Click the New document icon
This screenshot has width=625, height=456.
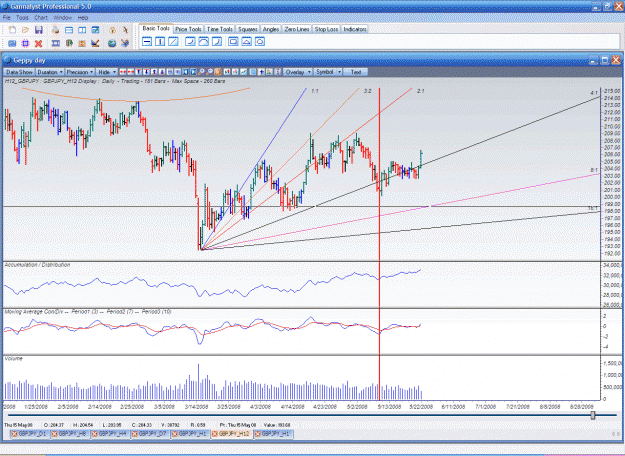tap(12, 30)
